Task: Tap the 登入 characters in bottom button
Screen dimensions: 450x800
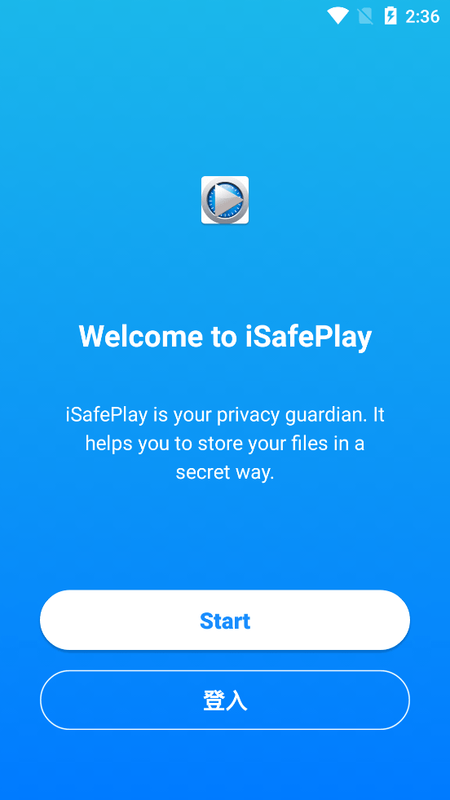Action: click(225, 701)
